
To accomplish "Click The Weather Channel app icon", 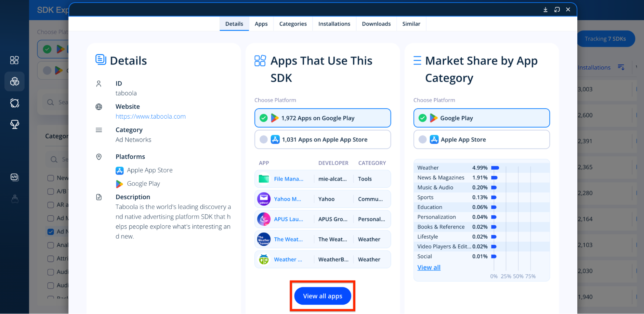I will pos(264,239).
